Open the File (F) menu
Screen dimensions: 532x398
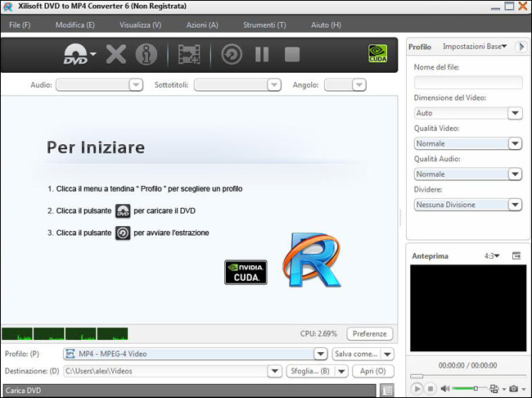click(x=20, y=25)
